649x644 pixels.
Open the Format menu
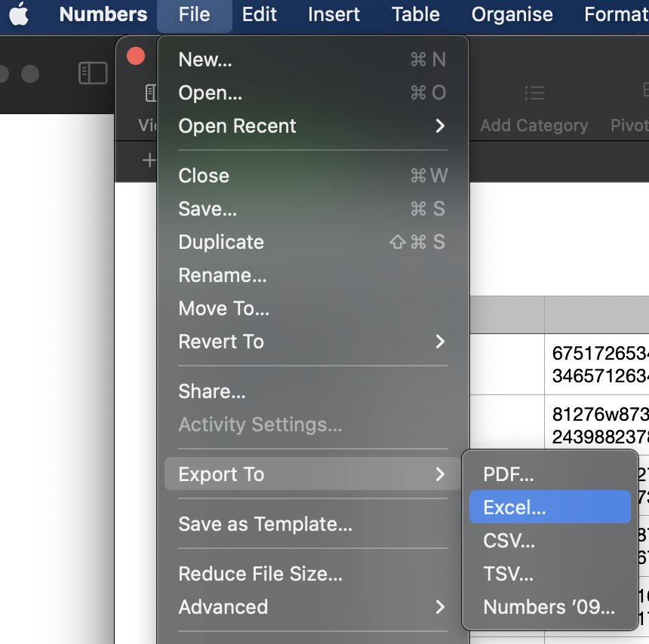[617, 14]
